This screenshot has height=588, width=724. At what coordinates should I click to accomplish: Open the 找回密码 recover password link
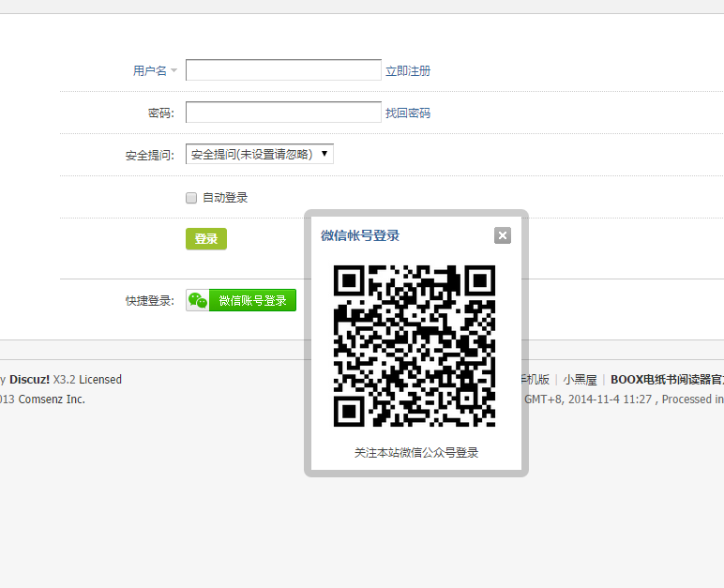pos(408,113)
